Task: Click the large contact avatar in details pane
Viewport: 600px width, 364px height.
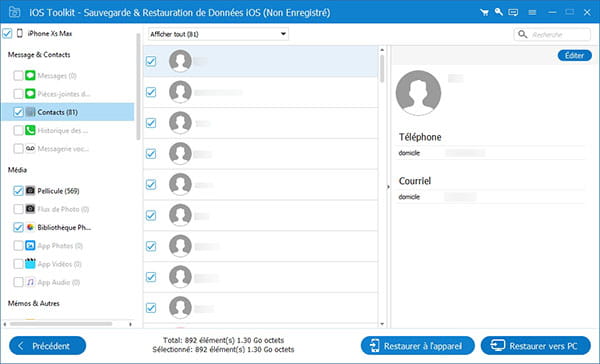Action: 418,93
